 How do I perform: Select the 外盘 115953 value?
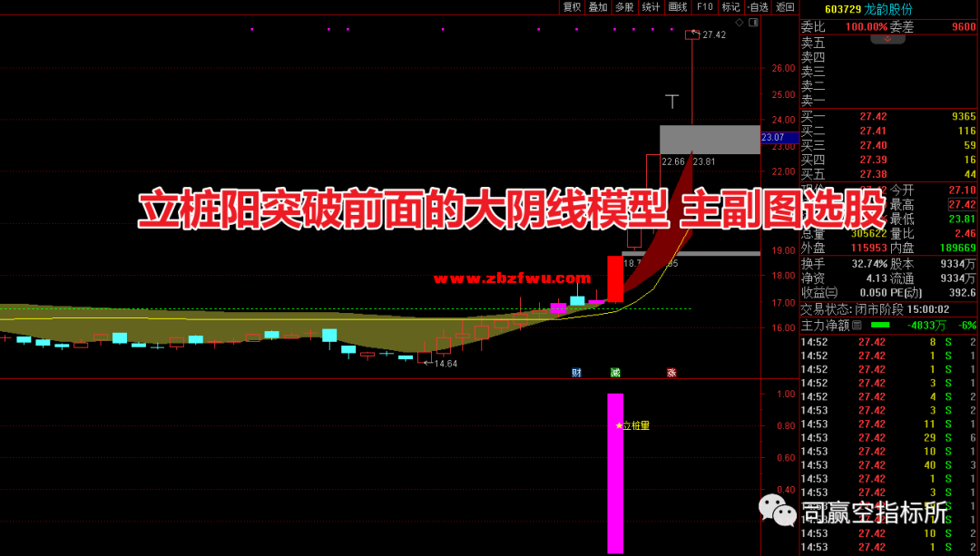pyautogui.click(x=868, y=248)
